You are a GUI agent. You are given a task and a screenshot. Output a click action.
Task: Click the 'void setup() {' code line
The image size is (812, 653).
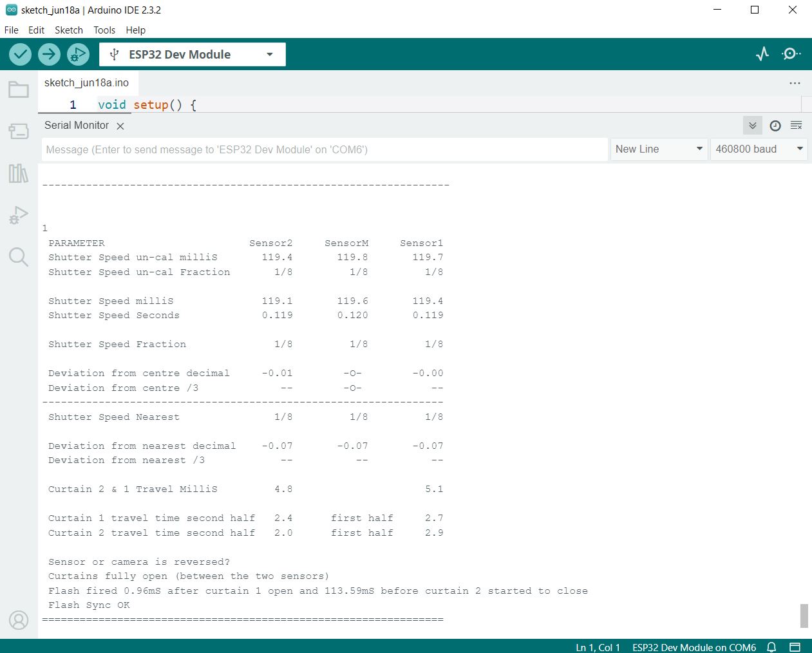click(x=147, y=104)
